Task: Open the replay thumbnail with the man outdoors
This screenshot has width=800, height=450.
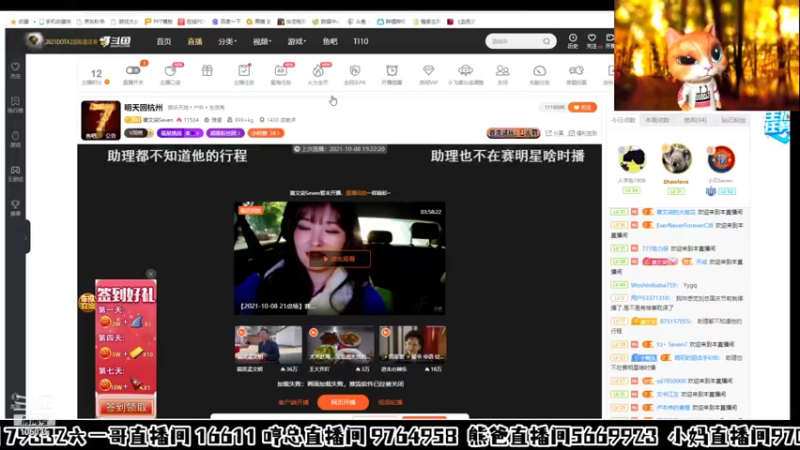Action: pos(268,344)
